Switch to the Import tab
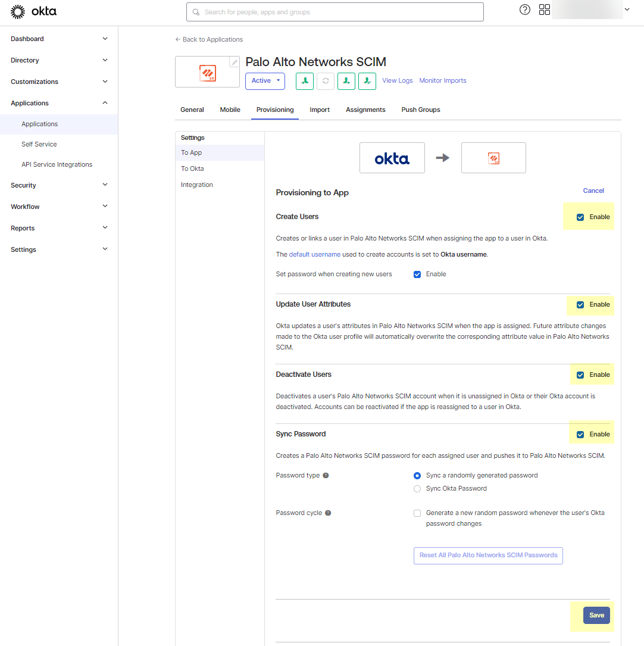The height and width of the screenshot is (646, 644). pyautogui.click(x=320, y=110)
